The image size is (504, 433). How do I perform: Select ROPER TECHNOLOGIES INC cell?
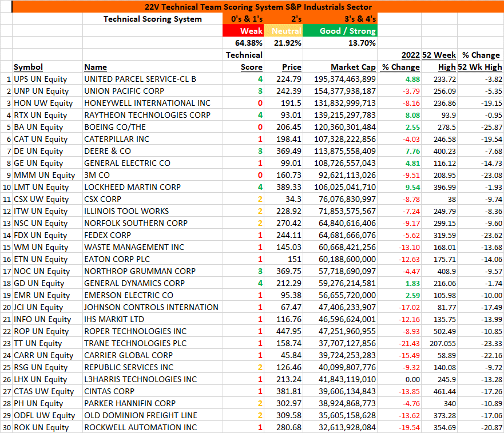[x=152, y=331]
